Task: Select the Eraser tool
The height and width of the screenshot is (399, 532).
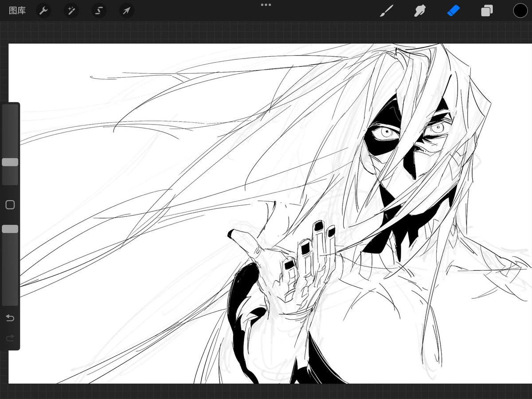Action: click(x=454, y=11)
